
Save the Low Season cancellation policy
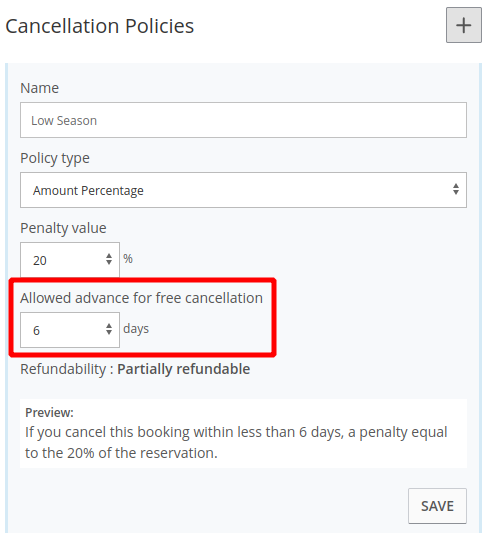437,506
